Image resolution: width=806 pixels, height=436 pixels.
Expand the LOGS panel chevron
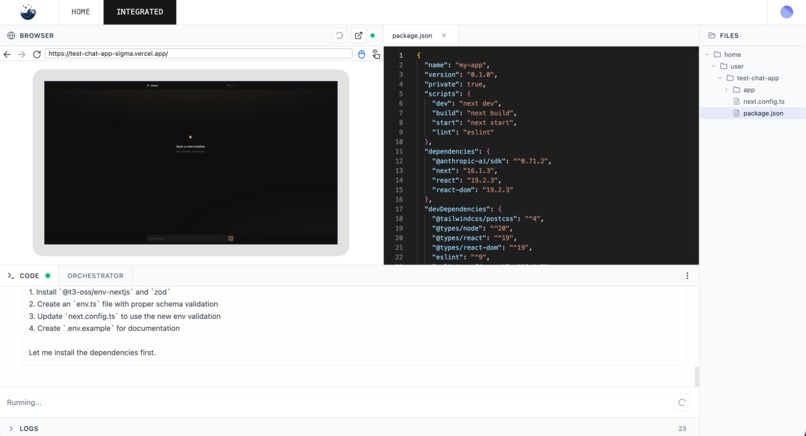click(11, 428)
